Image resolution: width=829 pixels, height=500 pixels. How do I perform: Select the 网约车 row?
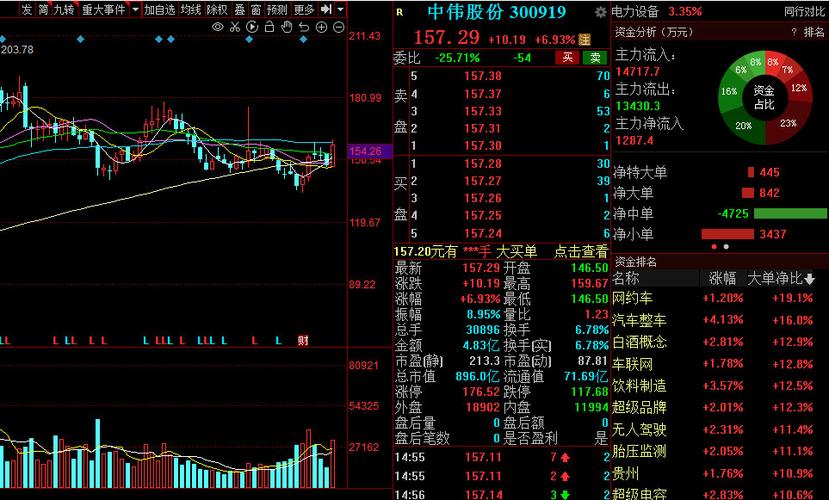[720, 299]
